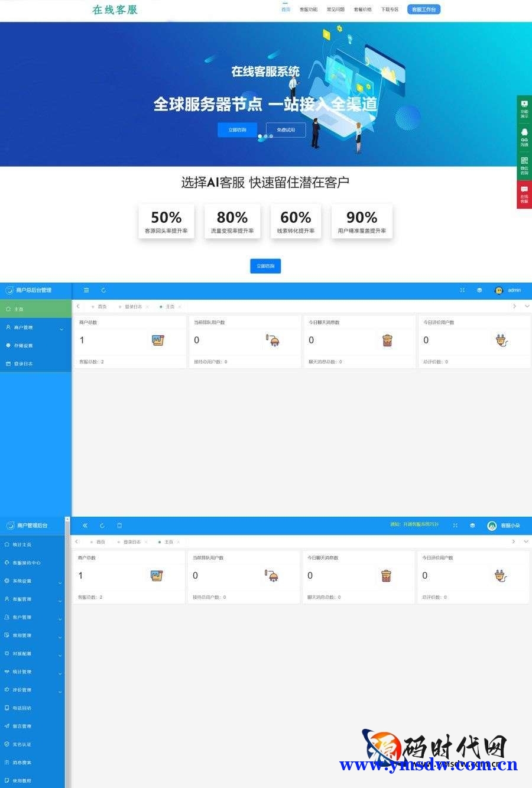Click the hamburger menu icon in 商户总后台管理 header
This screenshot has height=788, width=532.
[86, 290]
